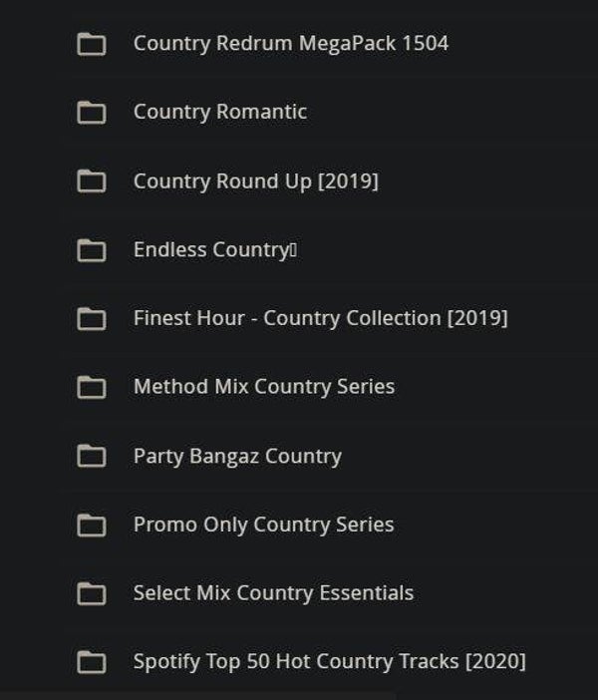Image resolution: width=598 pixels, height=700 pixels.
Task: Click folder icon next to Country Romantic
Action: (92, 113)
